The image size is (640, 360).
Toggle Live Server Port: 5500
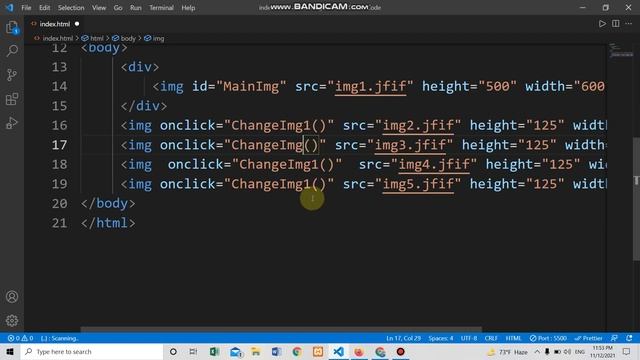click(548, 338)
